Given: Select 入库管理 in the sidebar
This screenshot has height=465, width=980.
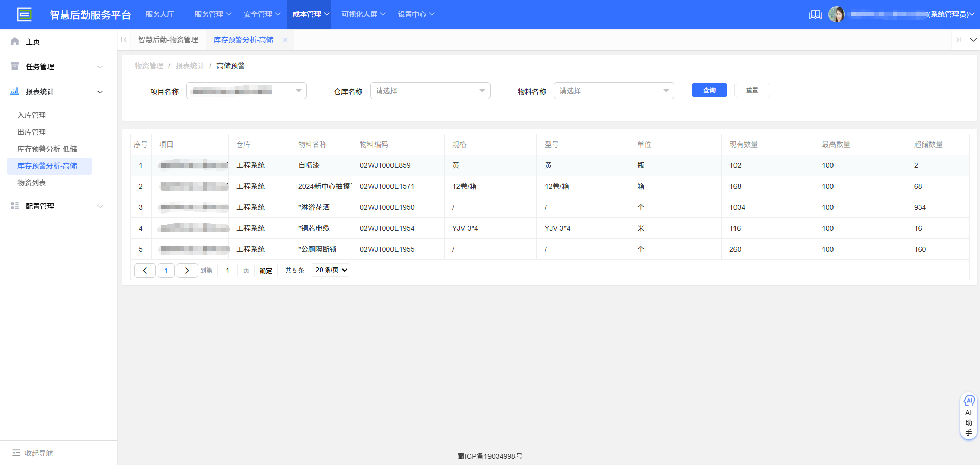Looking at the screenshot, I should tap(32, 115).
